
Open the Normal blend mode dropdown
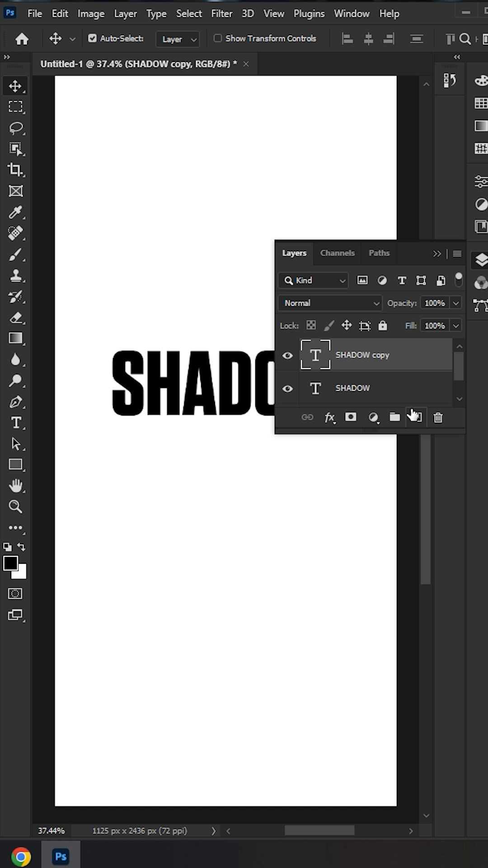tap(330, 303)
